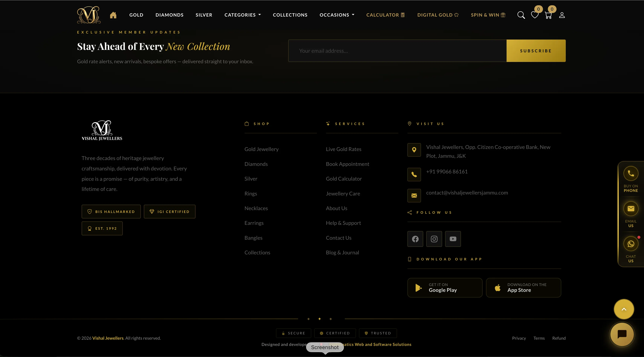Click the BIS Hallmarked badge
The image size is (644, 357).
[x=111, y=212]
